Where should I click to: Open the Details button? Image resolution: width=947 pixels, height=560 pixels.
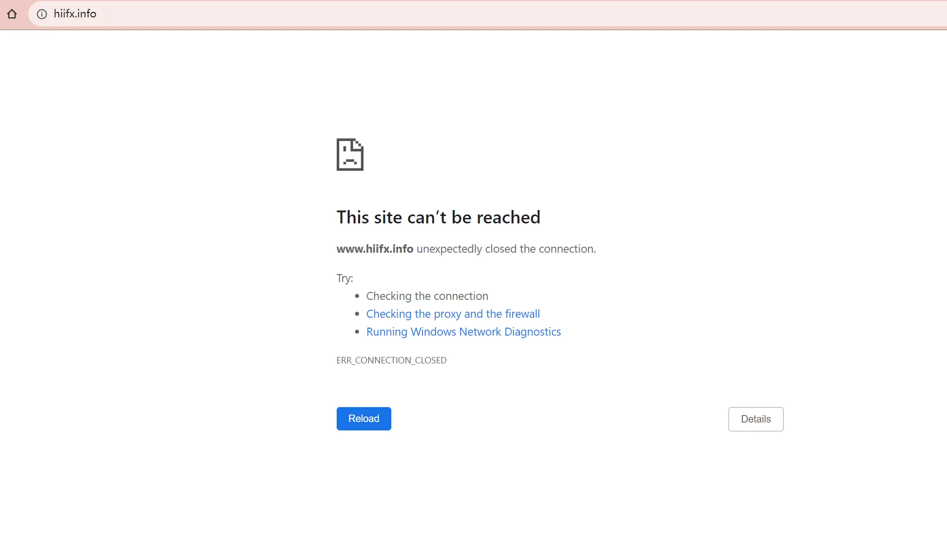pos(756,419)
